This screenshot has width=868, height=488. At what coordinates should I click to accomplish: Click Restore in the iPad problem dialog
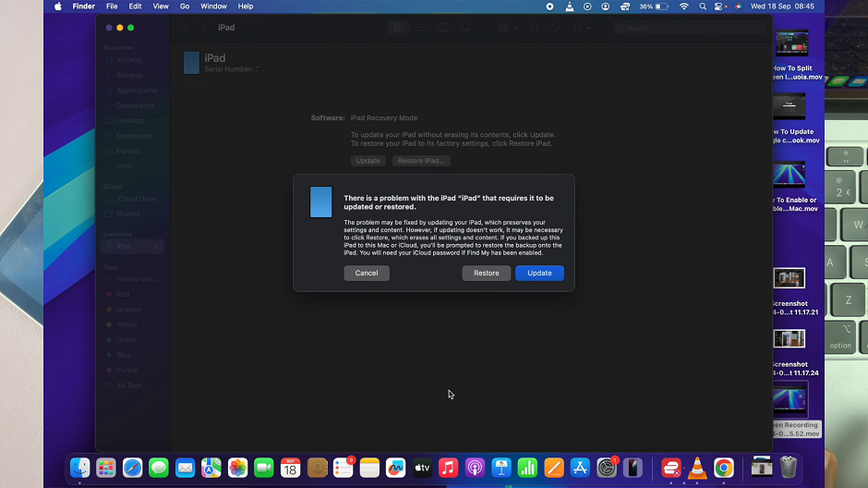pos(486,273)
